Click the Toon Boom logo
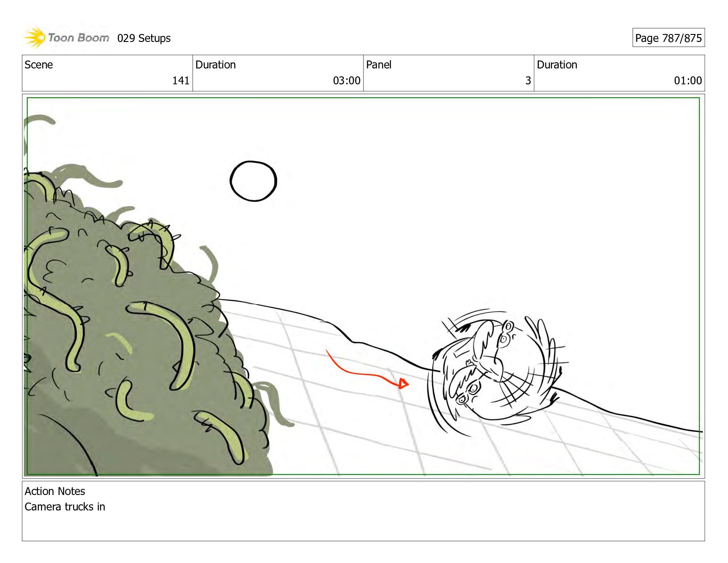Image resolution: width=728 pixels, height=563 pixels. tap(66, 38)
